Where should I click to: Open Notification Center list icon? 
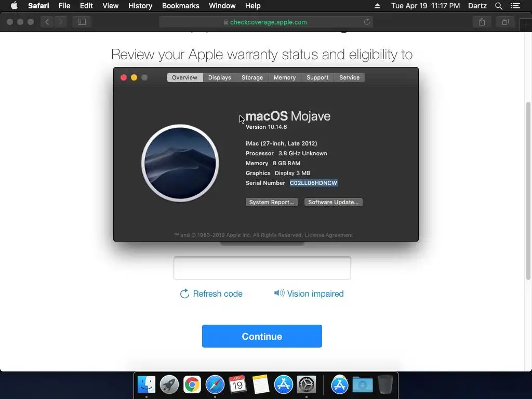click(515, 6)
